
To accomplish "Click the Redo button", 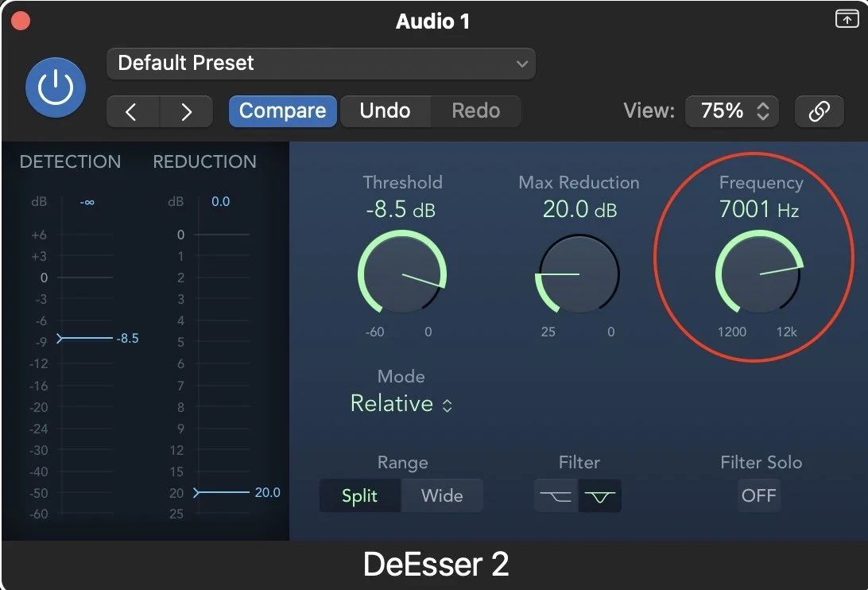I will coord(476,111).
